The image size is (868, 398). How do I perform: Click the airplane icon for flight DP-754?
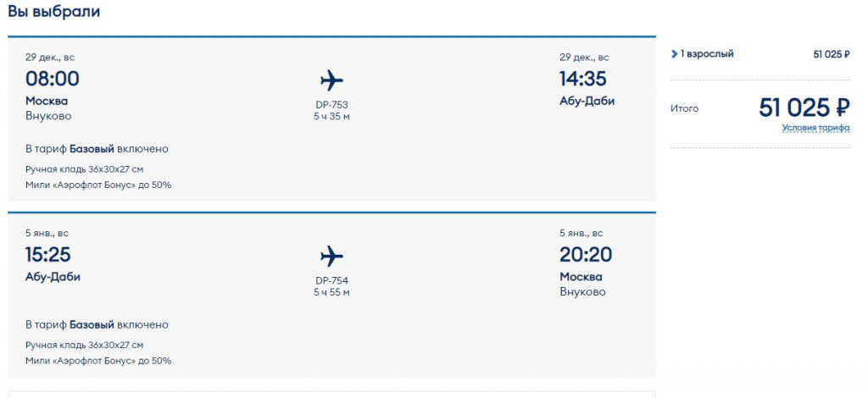[331, 257]
